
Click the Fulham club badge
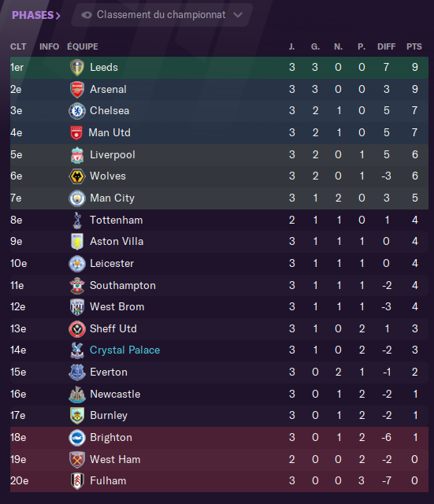click(77, 481)
